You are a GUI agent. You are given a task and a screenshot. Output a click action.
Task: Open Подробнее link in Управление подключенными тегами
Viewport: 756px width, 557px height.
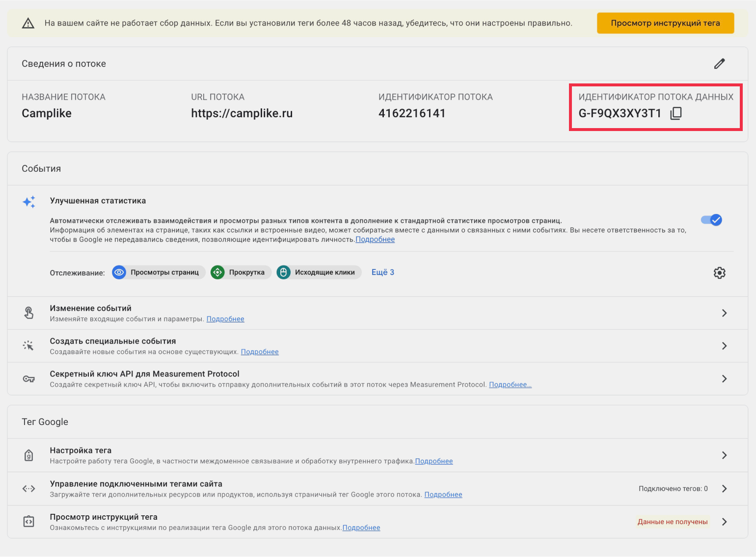(443, 495)
